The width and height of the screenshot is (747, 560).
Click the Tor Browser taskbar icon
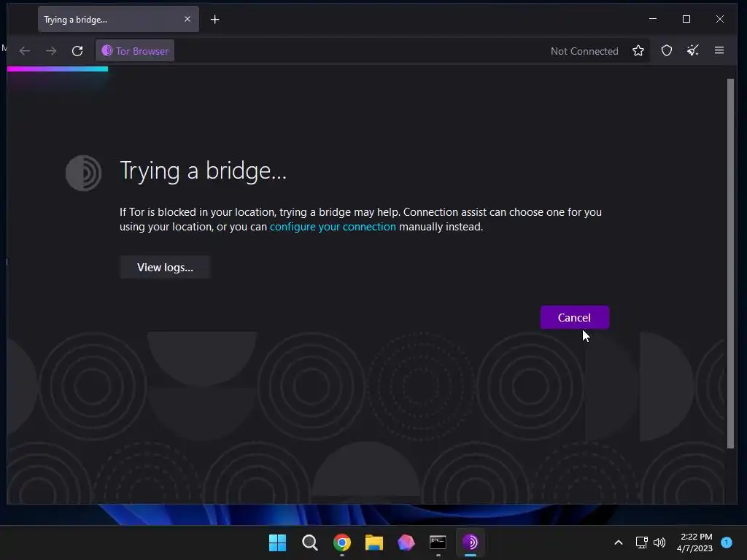pos(471,542)
